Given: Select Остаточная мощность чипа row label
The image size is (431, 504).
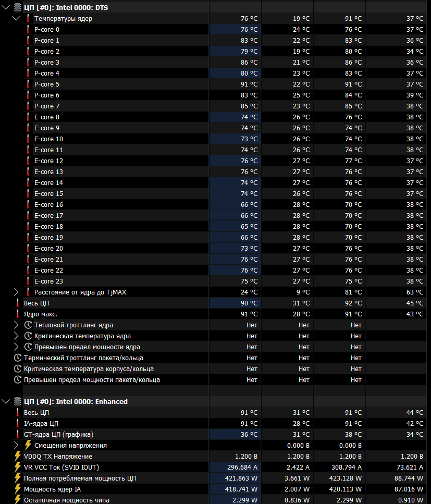Looking at the screenshot, I should click(x=67, y=500).
